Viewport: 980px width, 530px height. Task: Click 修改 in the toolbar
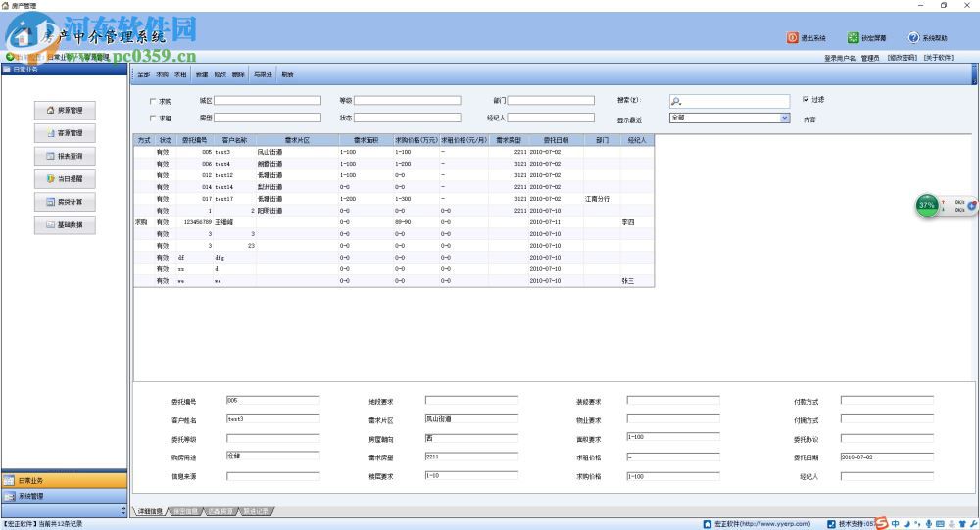tap(220, 74)
